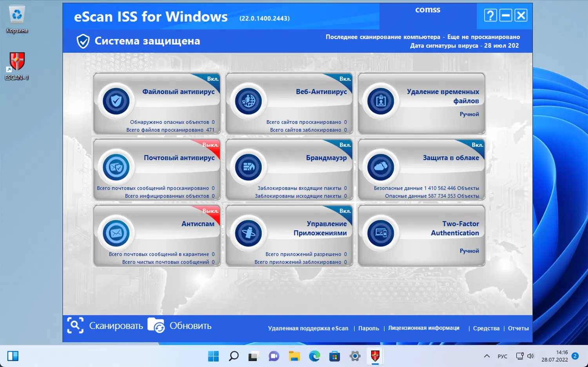Open the Firewall (Брандмауэр) icon
The width and height of the screenshot is (588, 367).
click(x=248, y=167)
